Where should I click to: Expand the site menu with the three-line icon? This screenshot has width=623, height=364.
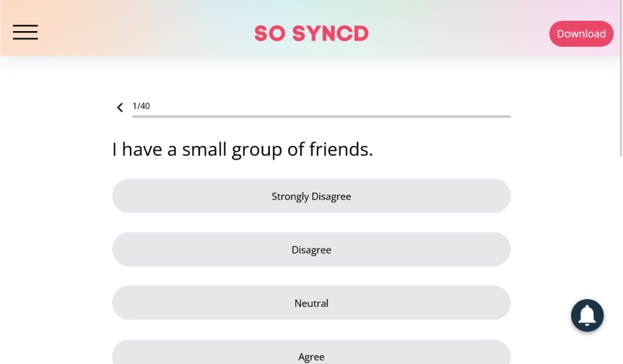pos(25,32)
